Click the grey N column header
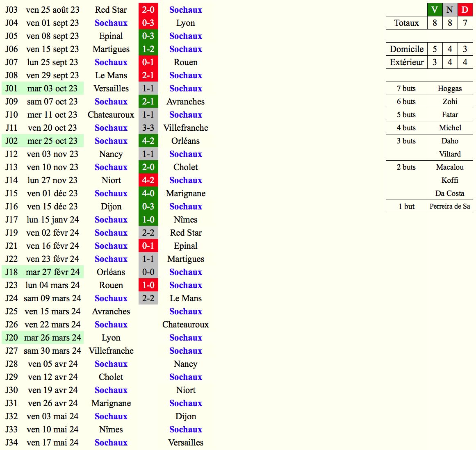Viewport: 476px width, 450px height. [450, 10]
